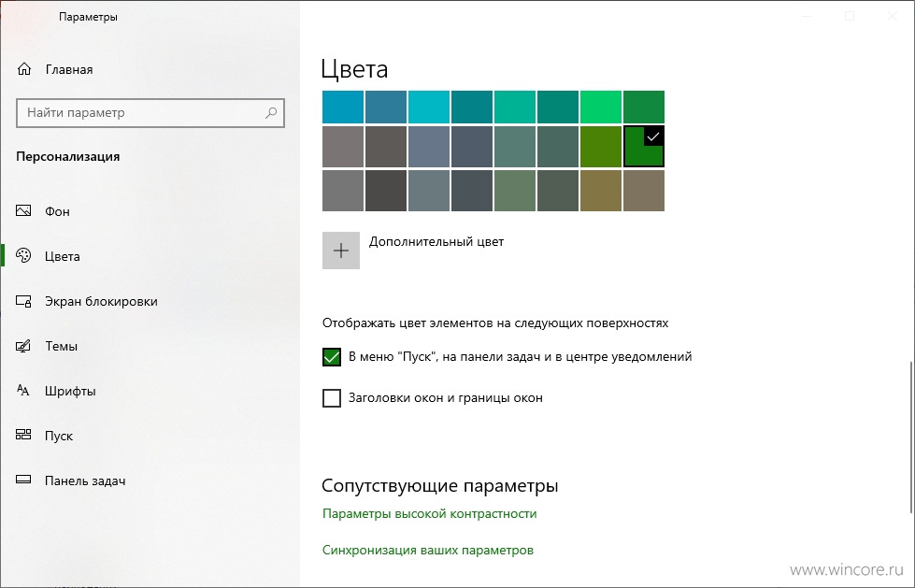Click the Пуск tiles icon in sidebar
Viewport: 915px width, 588px height.
click(23, 435)
